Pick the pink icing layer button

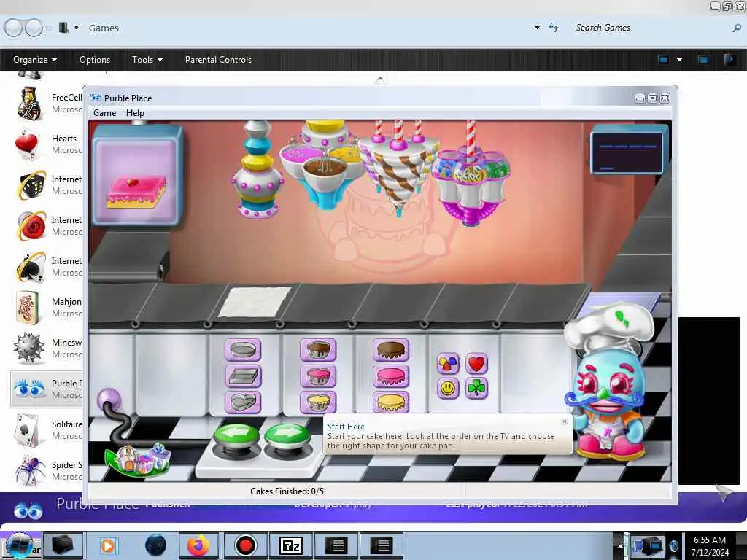(x=391, y=376)
